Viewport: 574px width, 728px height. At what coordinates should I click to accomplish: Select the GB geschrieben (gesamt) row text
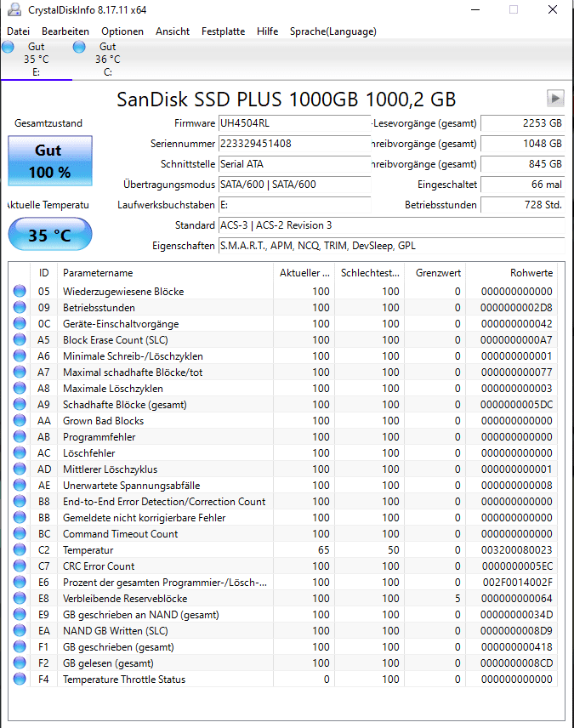point(118,646)
